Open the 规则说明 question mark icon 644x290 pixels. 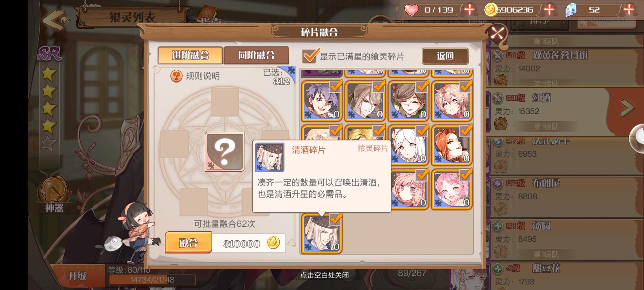tap(176, 76)
